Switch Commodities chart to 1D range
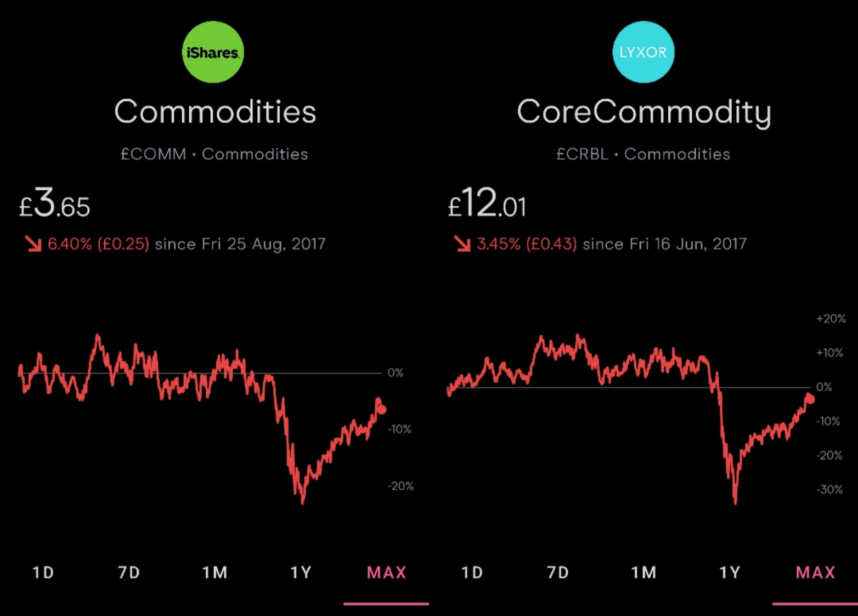 pos(43,573)
